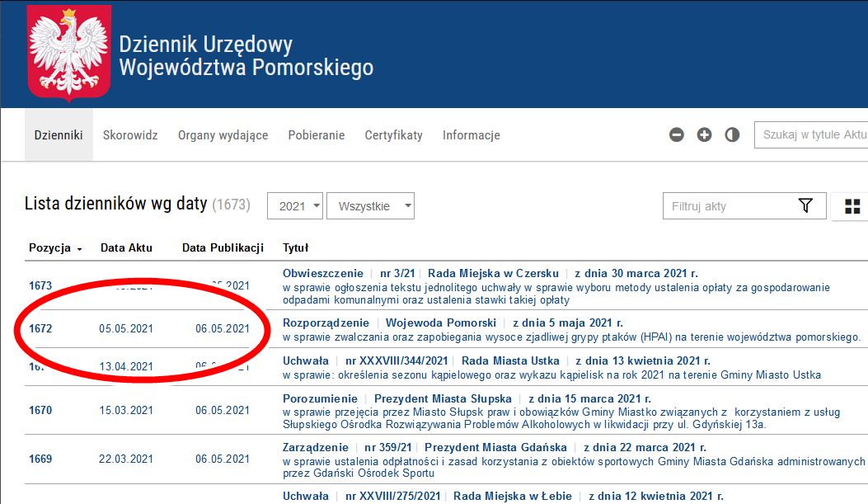
Task: Decrease font size with minus icon
Action: (x=677, y=135)
